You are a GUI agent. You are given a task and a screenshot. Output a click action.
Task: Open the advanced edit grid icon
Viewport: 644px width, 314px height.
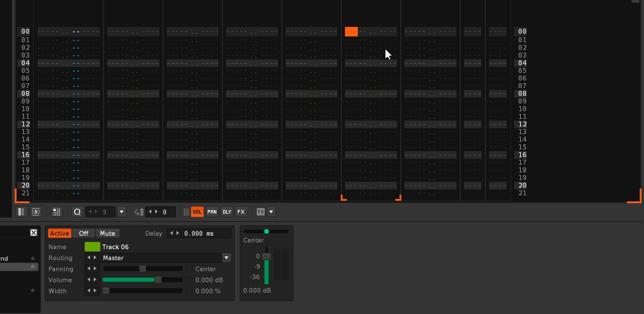pos(56,212)
